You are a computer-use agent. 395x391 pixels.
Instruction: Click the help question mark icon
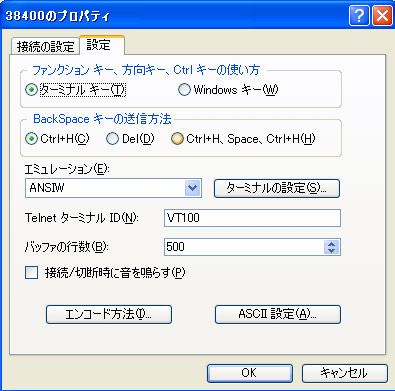pos(359,16)
